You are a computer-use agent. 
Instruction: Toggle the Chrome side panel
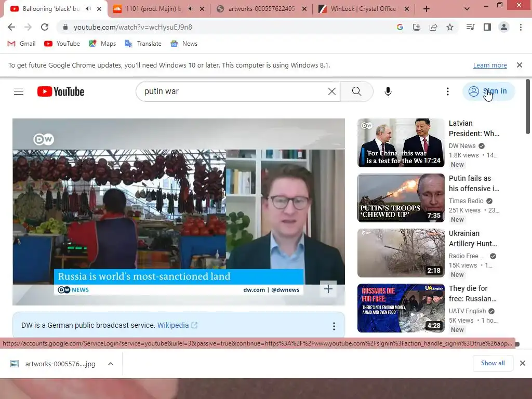[x=487, y=27]
